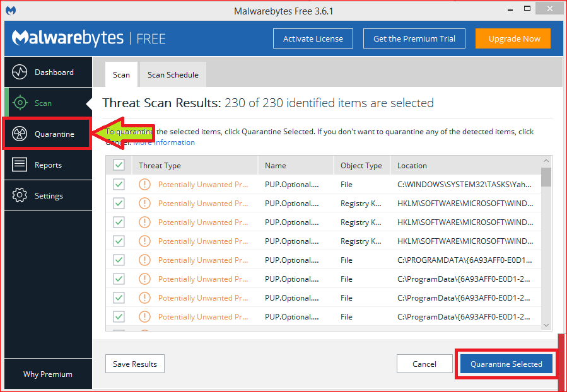
Task: Click warning icon in SYSTEM32\TASKS row
Action: [144, 184]
